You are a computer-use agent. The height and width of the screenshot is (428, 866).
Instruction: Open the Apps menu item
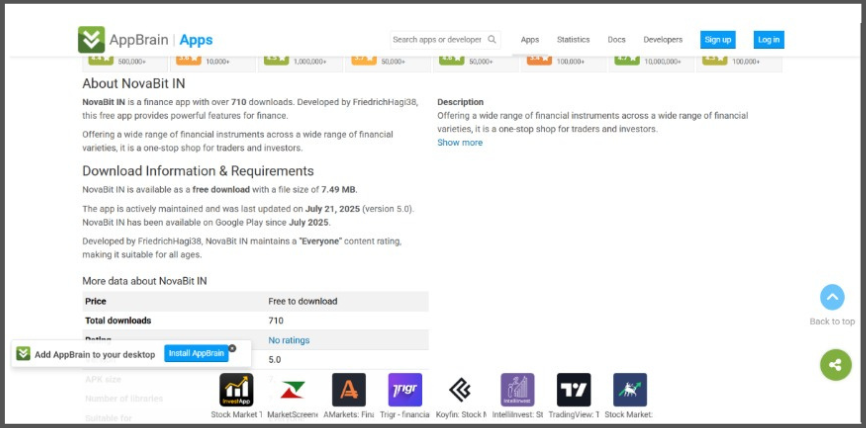click(x=530, y=40)
